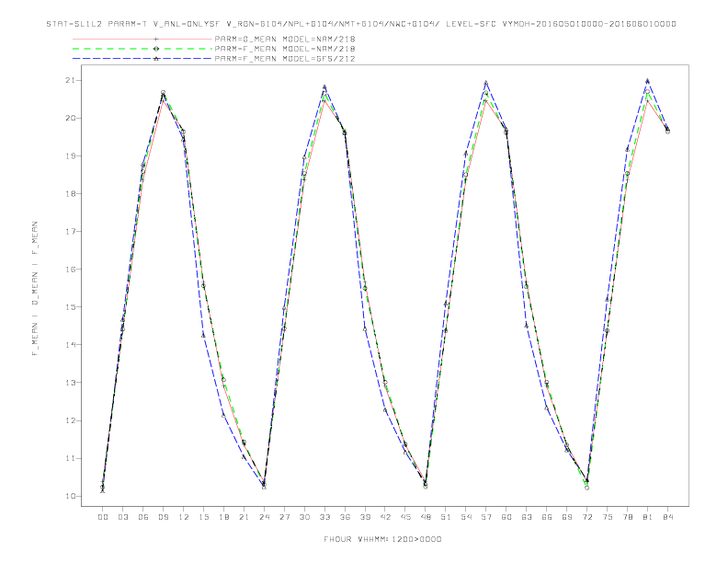Click x-axis forecast hour label 42
Screen dimensions: 728x563
385,517
